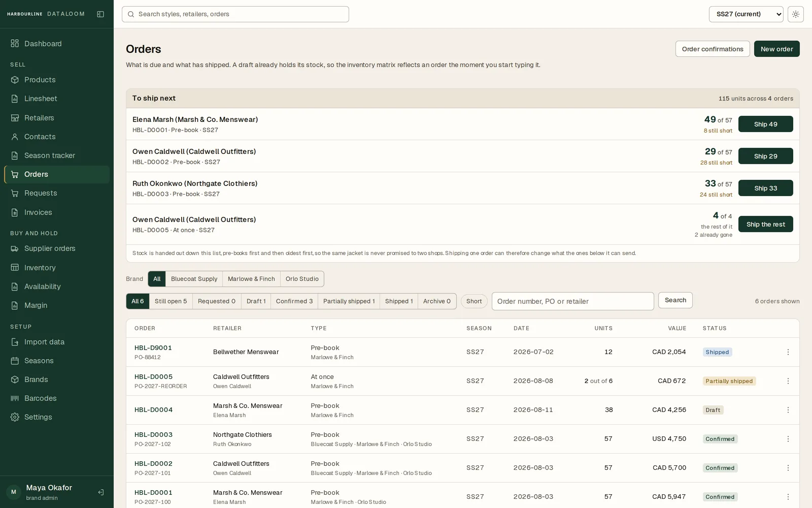Click the Supplier orders truck icon
The height and width of the screenshot is (508, 812).
click(15, 248)
